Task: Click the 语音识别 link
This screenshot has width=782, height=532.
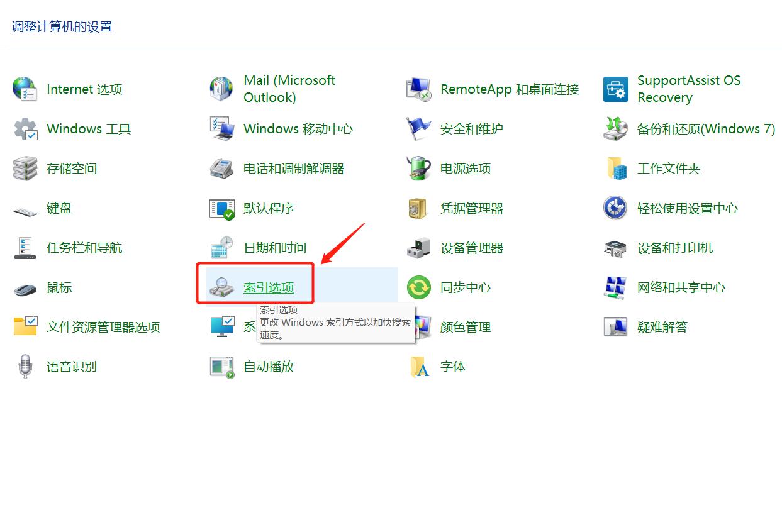Action: 72,367
